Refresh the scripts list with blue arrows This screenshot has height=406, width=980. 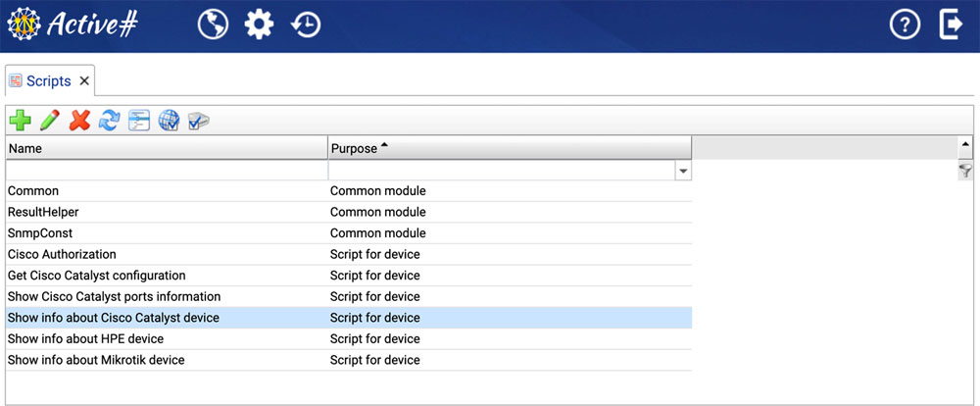(109, 121)
